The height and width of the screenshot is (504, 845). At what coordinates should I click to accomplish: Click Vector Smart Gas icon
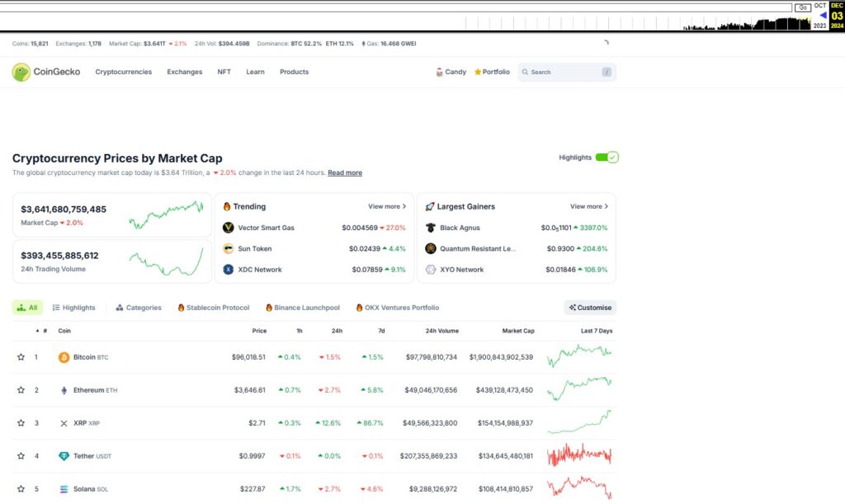(229, 228)
